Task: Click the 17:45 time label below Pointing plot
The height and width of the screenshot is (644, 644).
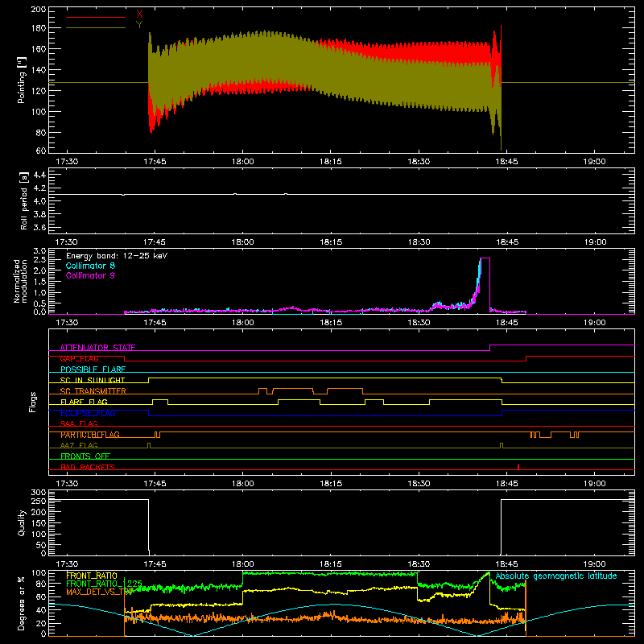Action: tap(155, 162)
